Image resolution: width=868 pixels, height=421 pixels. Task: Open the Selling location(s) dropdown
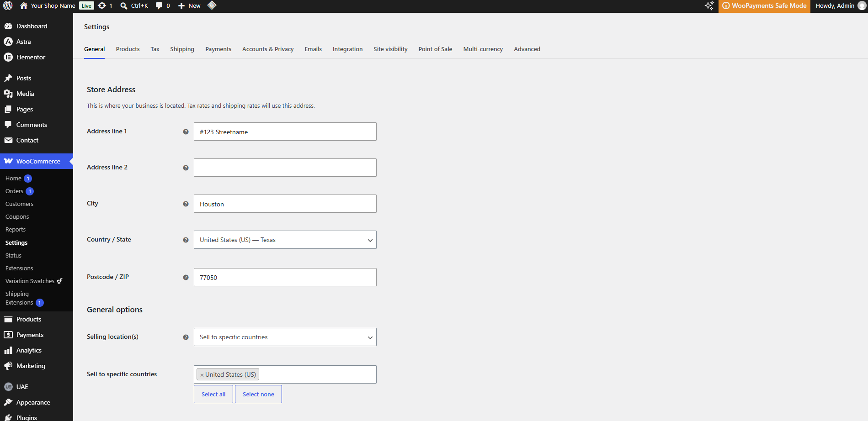pyautogui.click(x=285, y=337)
